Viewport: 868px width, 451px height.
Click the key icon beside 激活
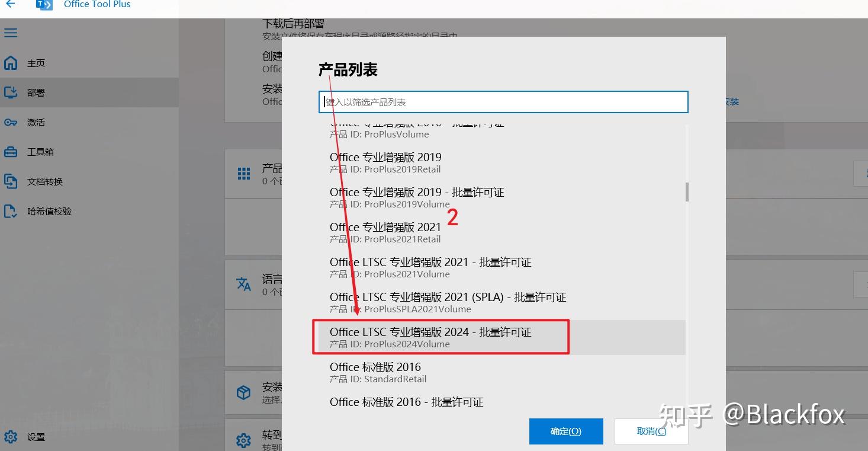point(11,122)
